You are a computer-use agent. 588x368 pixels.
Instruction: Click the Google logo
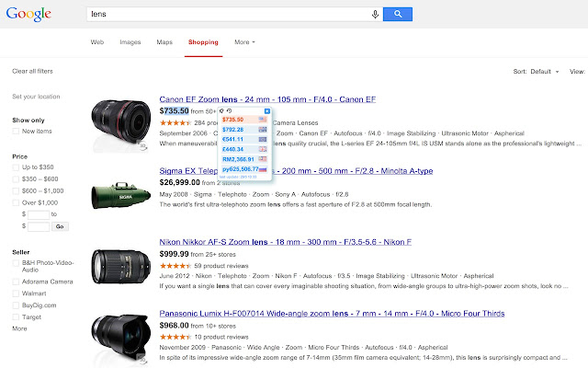tap(28, 15)
